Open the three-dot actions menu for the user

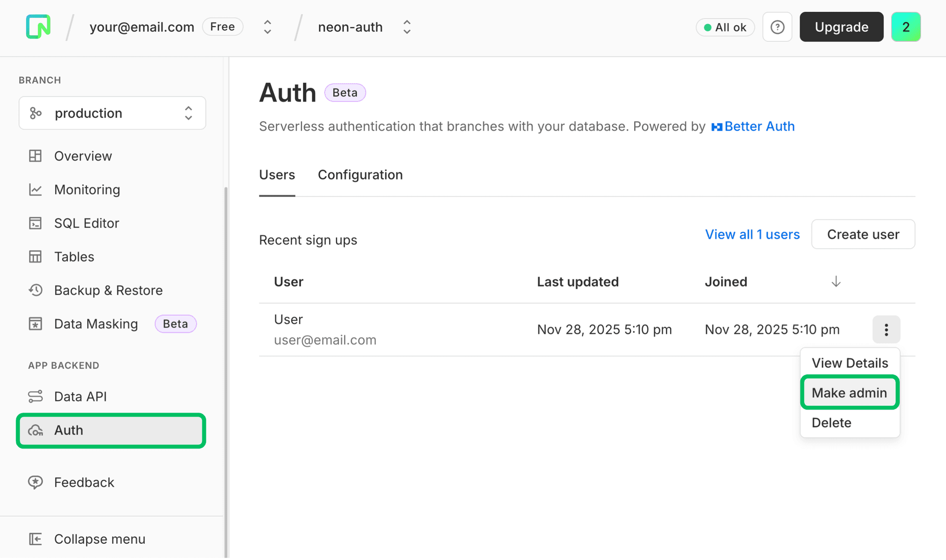[886, 329]
